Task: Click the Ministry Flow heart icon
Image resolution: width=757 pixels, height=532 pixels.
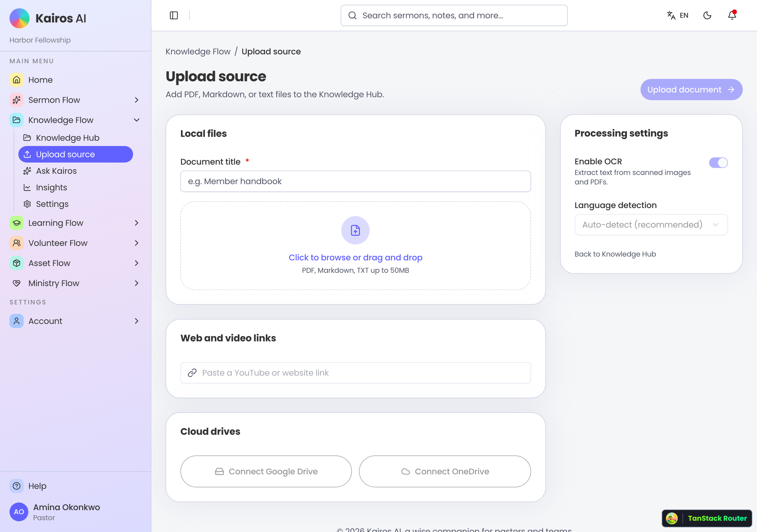Action: (x=17, y=283)
